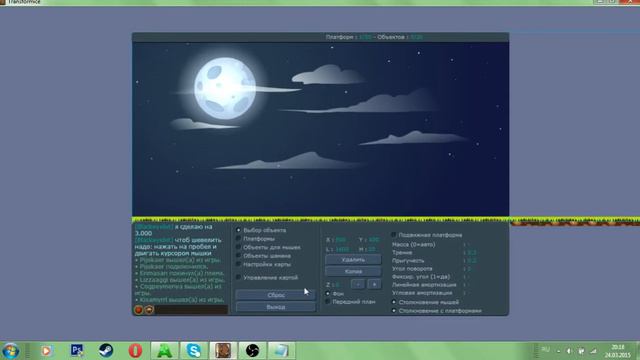The height and width of the screenshot is (360, 640).
Task: Choose the 'Фон' background layer option
Action: pos(335,293)
